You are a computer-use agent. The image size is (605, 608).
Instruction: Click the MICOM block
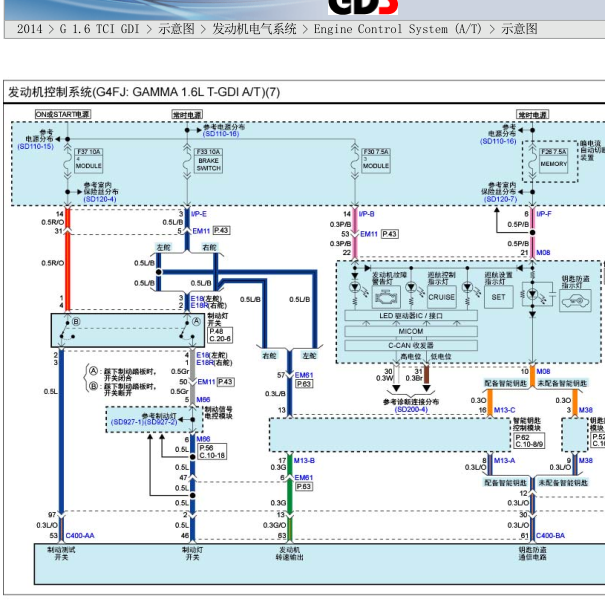coord(411,332)
